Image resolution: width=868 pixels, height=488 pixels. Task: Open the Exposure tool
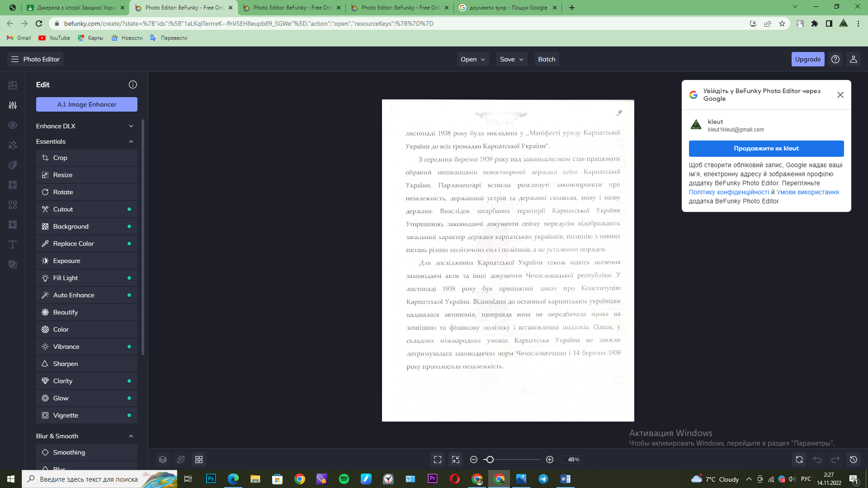(x=87, y=261)
